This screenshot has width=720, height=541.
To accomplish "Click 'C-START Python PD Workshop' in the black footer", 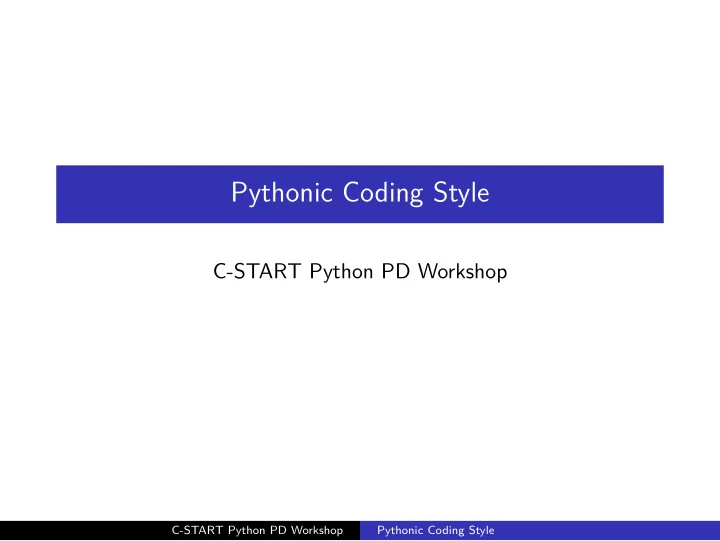I will 257,530.
